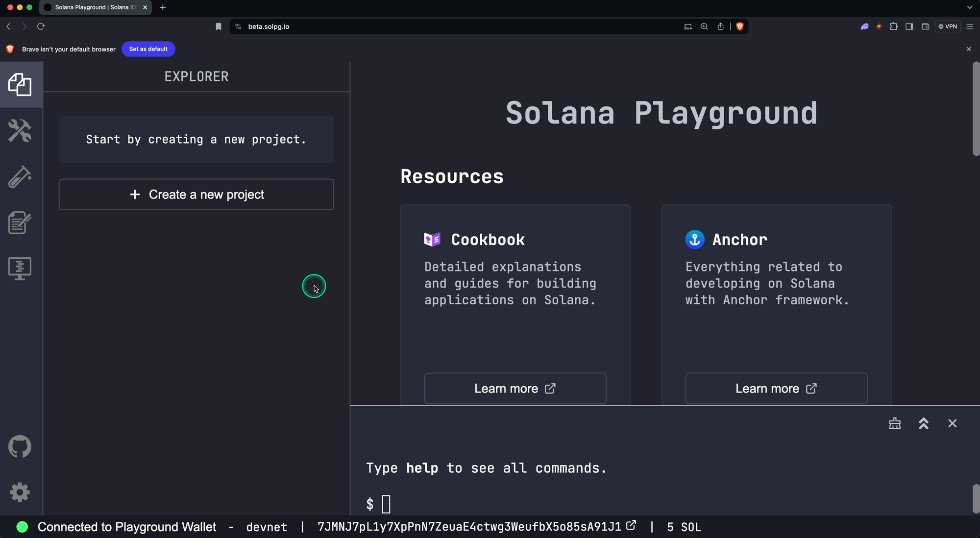
Task: Maximize terminal with double chevron icon
Action: pyautogui.click(x=924, y=423)
